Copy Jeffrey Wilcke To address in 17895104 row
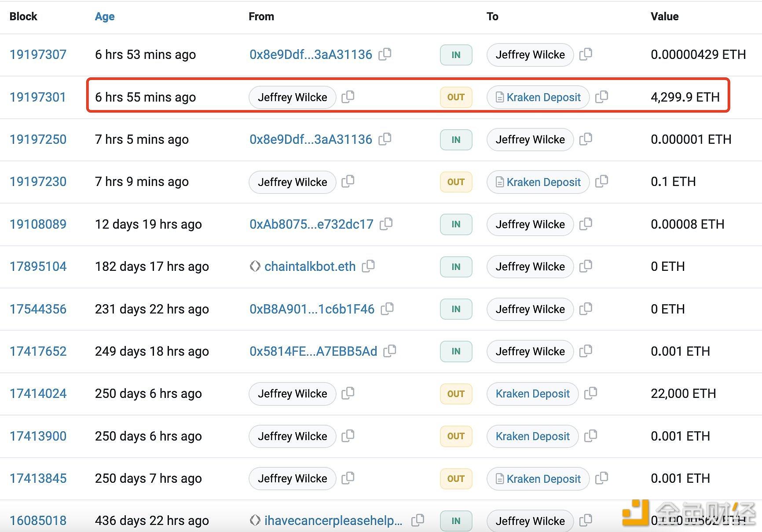The image size is (762, 532). (586, 266)
